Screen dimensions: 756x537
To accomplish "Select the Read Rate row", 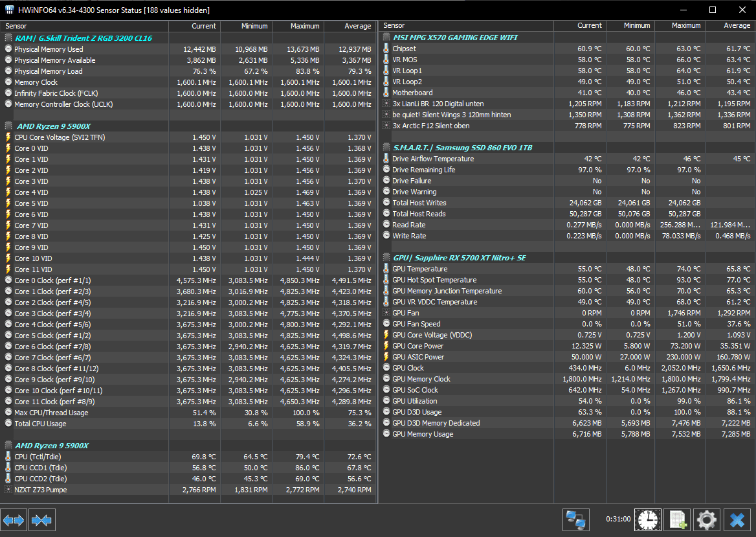I will pos(567,225).
